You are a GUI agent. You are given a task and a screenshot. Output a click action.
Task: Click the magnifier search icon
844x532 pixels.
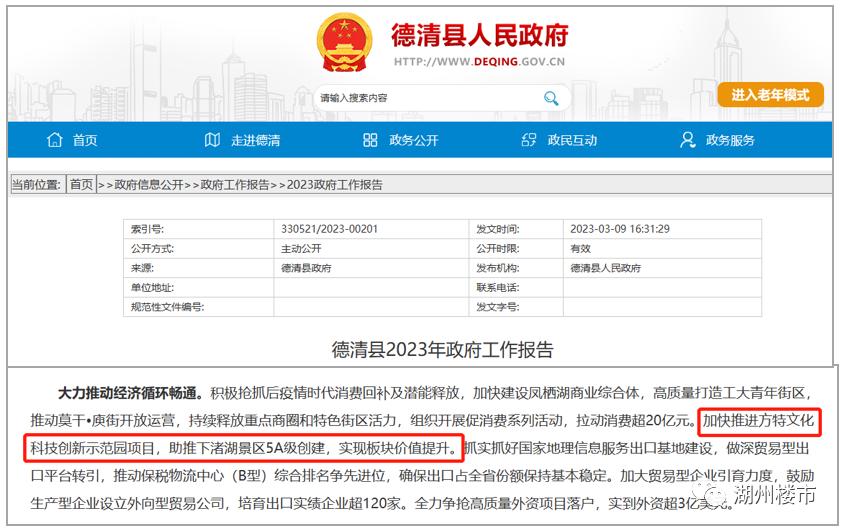tap(551, 98)
